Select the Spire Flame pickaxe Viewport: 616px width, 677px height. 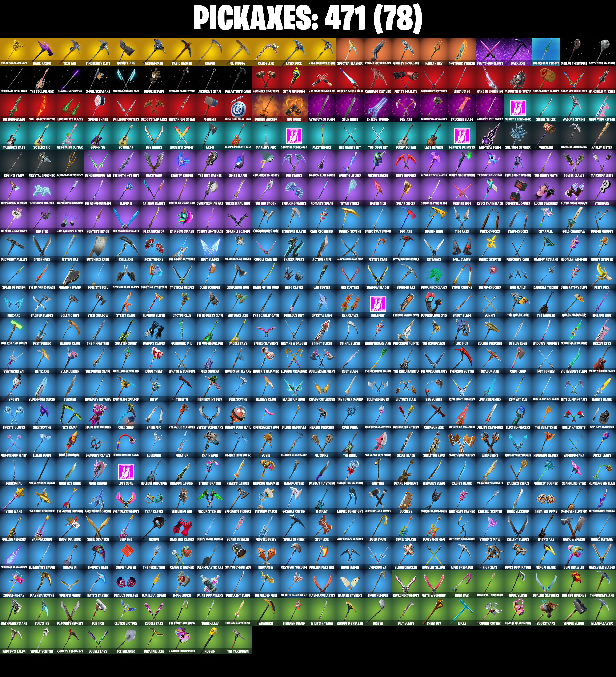pyautogui.click(x=238, y=164)
